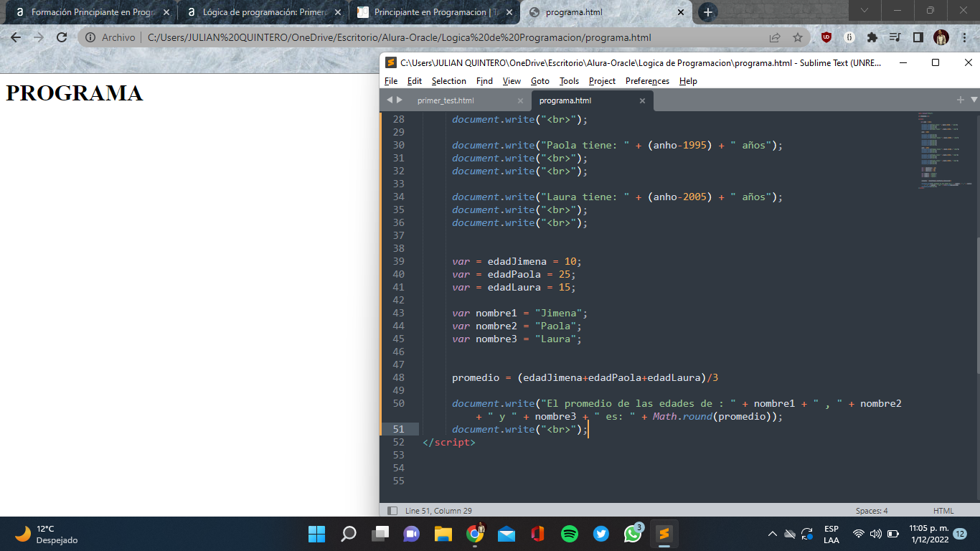Show hidden system tray icons

pyautogui.click(x=773, y=534)
